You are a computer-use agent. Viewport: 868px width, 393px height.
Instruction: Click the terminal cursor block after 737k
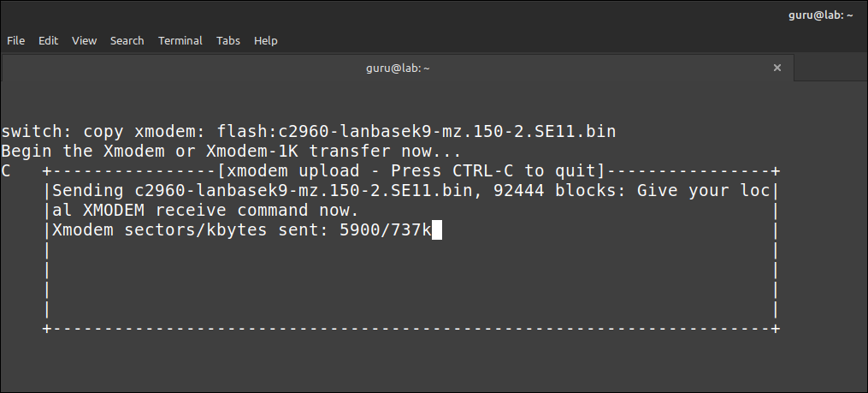coord(437,229)
